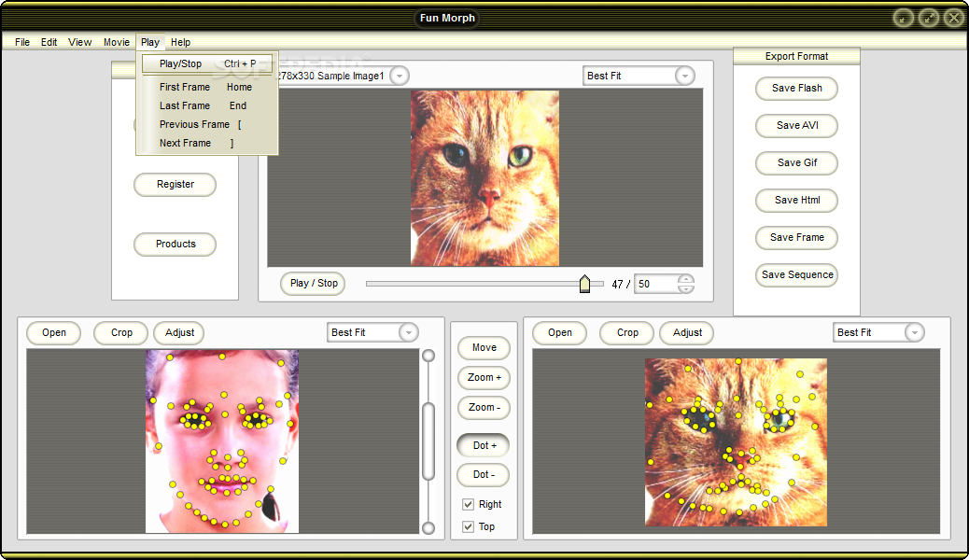
Task: Expand the 278x330 Sample Image1 dropdown
Action: click(400, 76)
